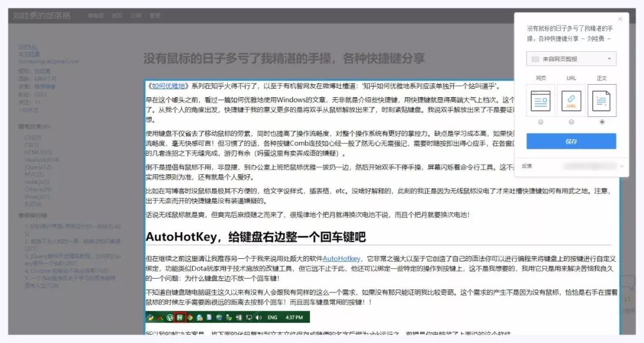Select the URL link clip icon

coord(571,101)
